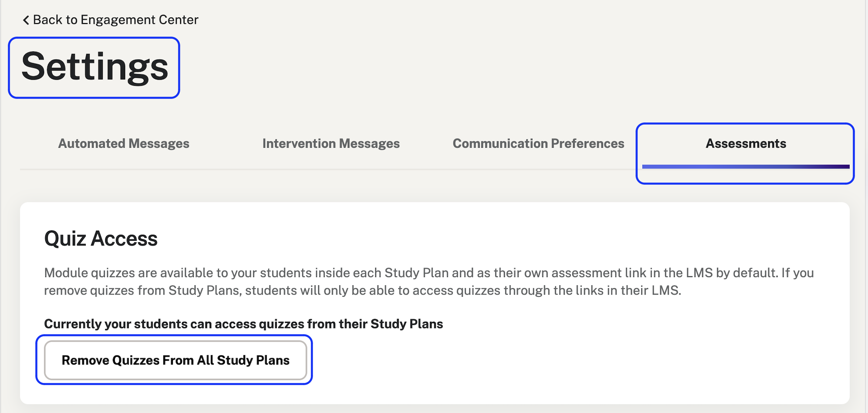Image resolution: width=868 pixels, height=413 pixels.
Task: Click the Settings page title
Action: point(95,68)
